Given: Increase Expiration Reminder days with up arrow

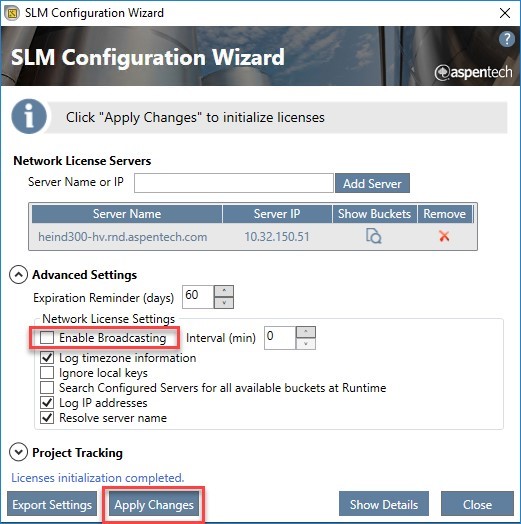Looking at the screenshot, I should pyautogui.click(x=224, y=291).
